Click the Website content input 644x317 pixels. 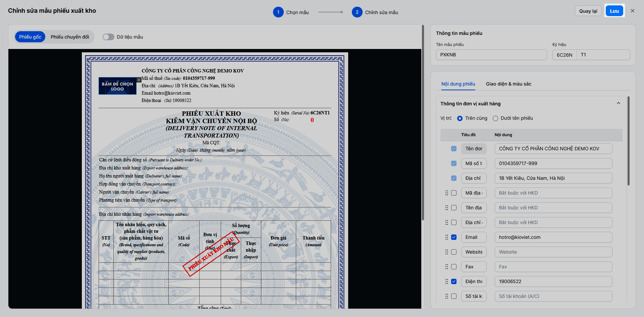pyautogui.click(x=553, y=252)
